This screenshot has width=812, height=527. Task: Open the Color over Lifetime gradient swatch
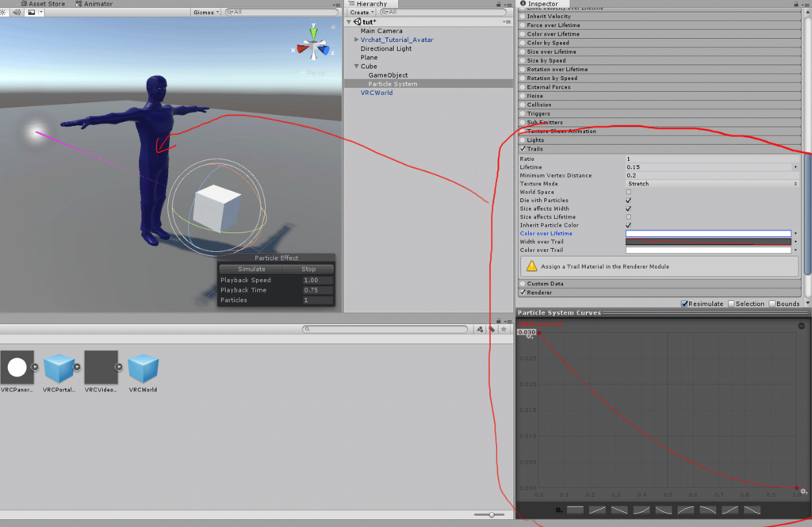[x=708, y=234]
